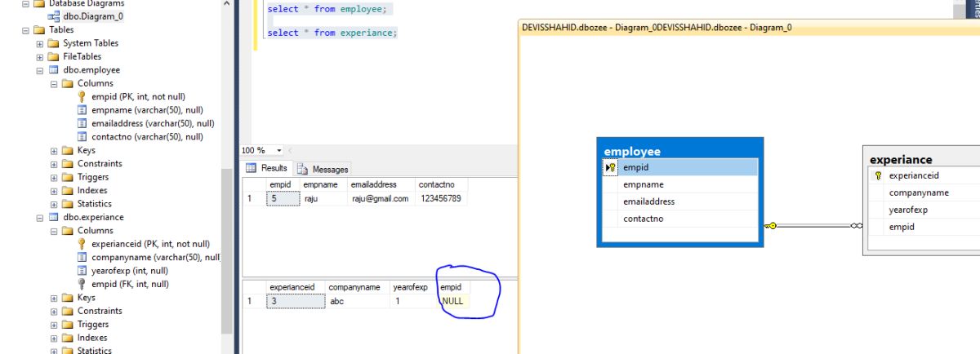The width and height of the screenshot is (980, 354).
Task: Collapse the dbo.experiance node
Action: point(40,218)
